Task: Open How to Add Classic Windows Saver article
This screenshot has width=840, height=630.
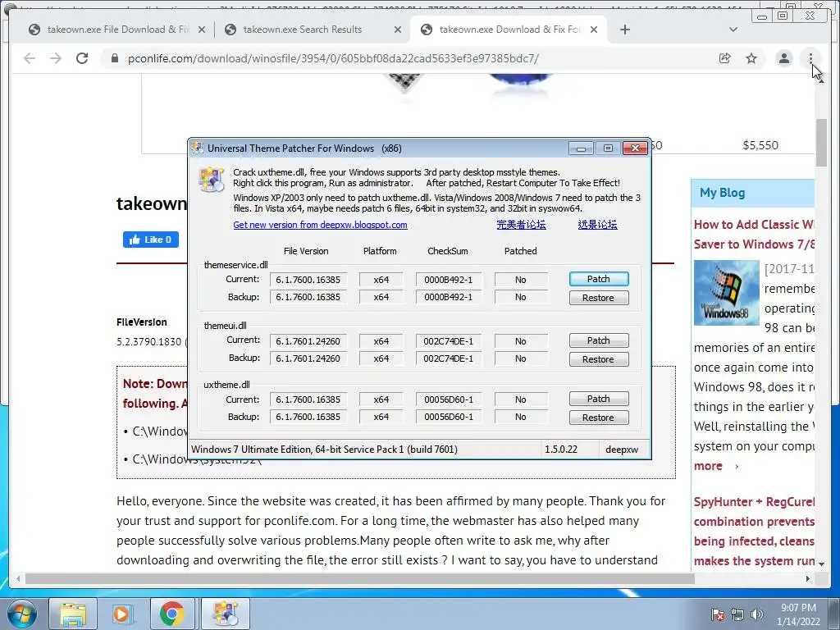Action: [x=755, y=235]
